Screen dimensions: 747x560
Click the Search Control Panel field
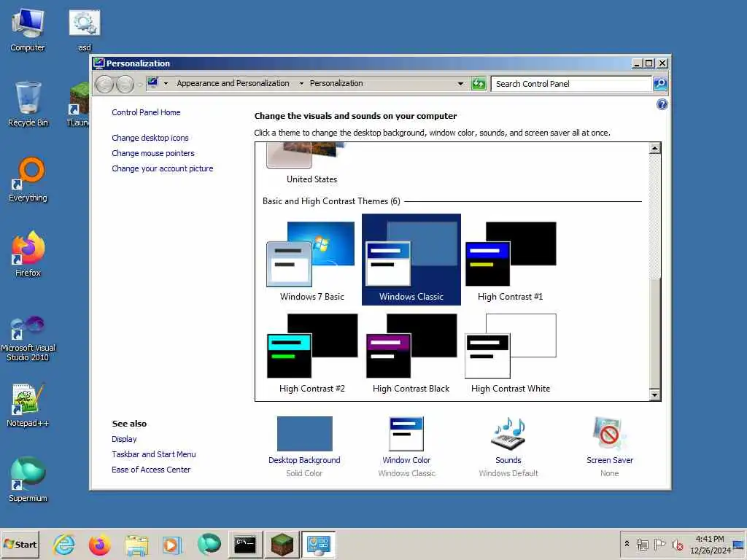click(571, 84)
